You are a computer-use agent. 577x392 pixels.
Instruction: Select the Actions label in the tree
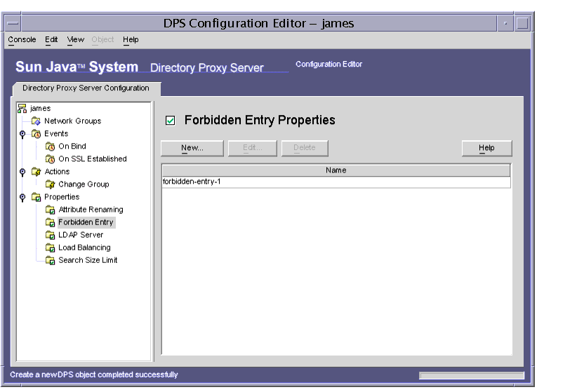(57, 172)
